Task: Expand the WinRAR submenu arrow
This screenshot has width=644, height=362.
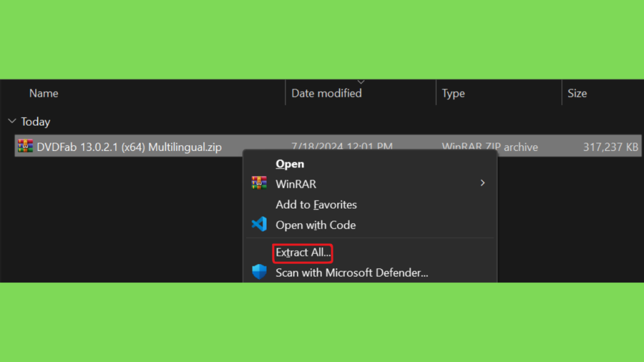Action: pyautogui.click(x=482, y=183)
